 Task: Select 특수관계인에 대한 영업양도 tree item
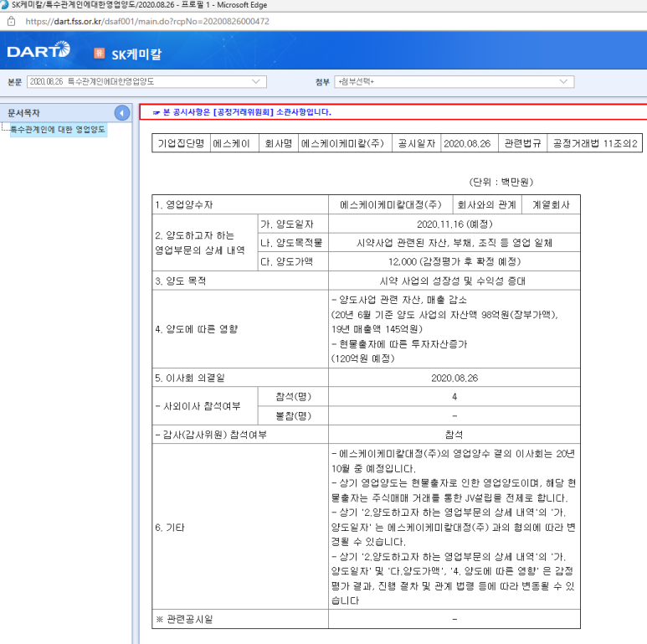[x=58, y=130]
